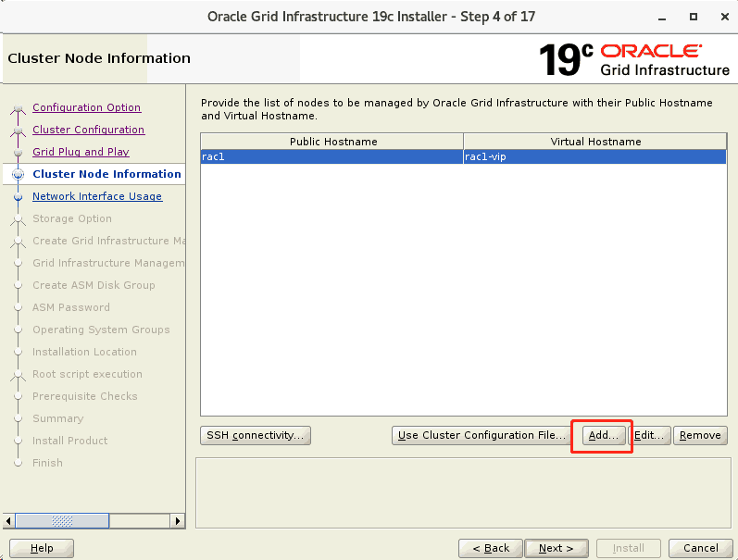Go to Cluster Configuration step

pos(89,130)
